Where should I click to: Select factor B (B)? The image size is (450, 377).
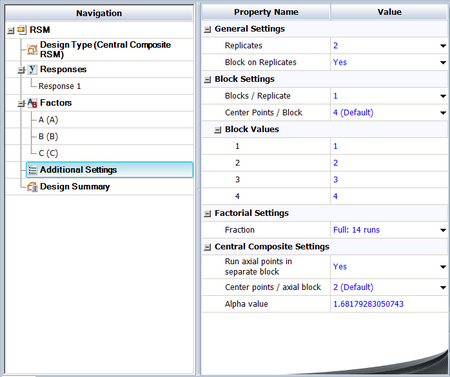48,136
